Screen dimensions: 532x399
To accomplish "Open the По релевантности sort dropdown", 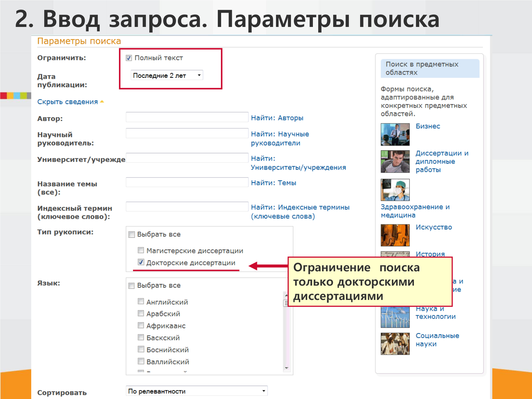I will point(197,391).
